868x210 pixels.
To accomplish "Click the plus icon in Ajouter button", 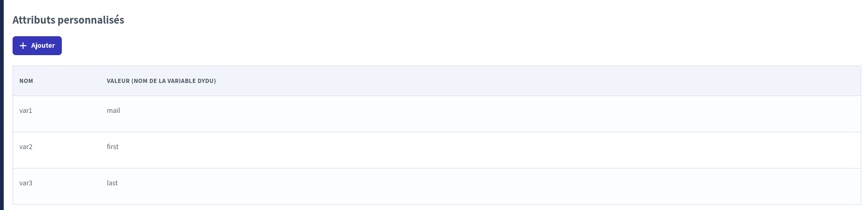I will (23, 46).
